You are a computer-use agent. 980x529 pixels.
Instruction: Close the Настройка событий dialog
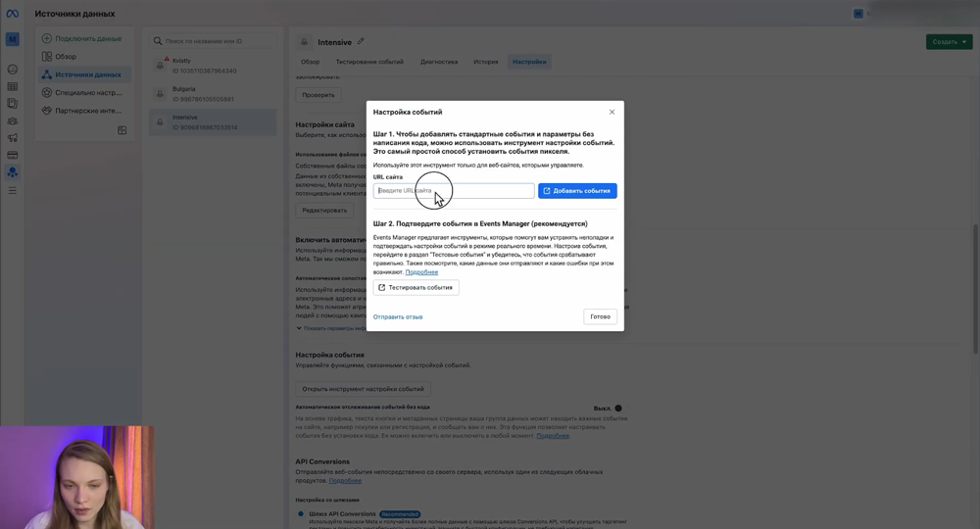click(x=612, y=112)
